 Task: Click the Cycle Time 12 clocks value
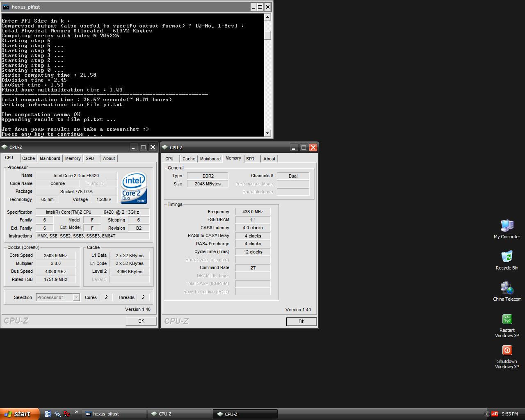[253, 252]
